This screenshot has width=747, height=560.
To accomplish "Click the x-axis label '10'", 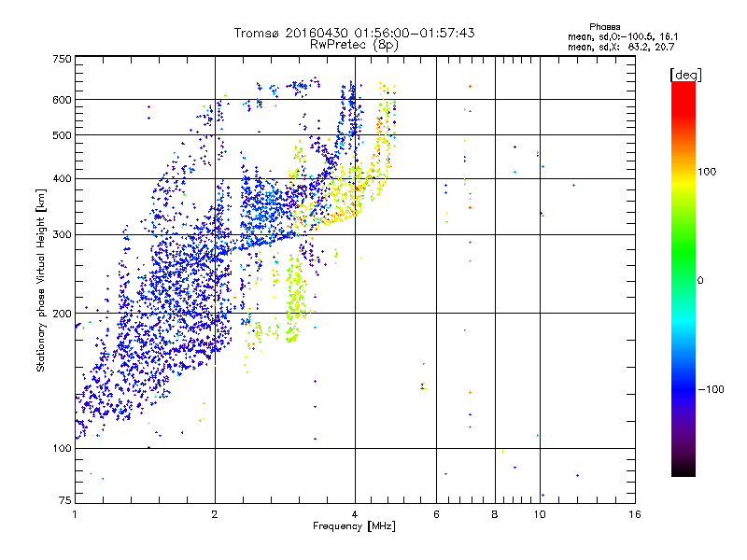I will [540, 514].
